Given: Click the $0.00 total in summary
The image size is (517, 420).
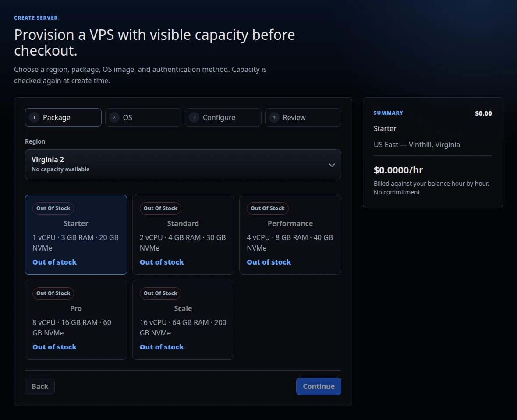Looking at the screenshot, I should (483, 113).
